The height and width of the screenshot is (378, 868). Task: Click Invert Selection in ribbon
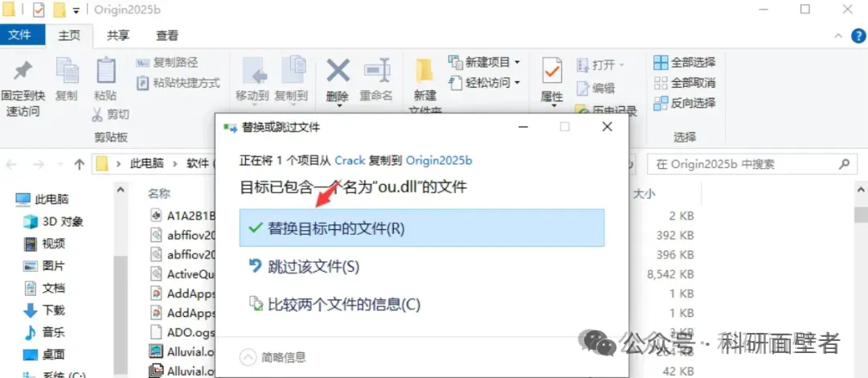pos(684,103)
